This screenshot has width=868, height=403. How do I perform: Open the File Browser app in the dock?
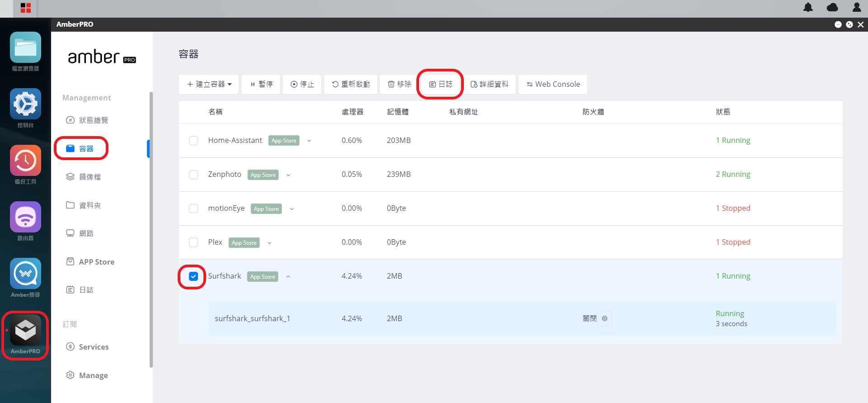pyautogui.click(x=25, y=52)
